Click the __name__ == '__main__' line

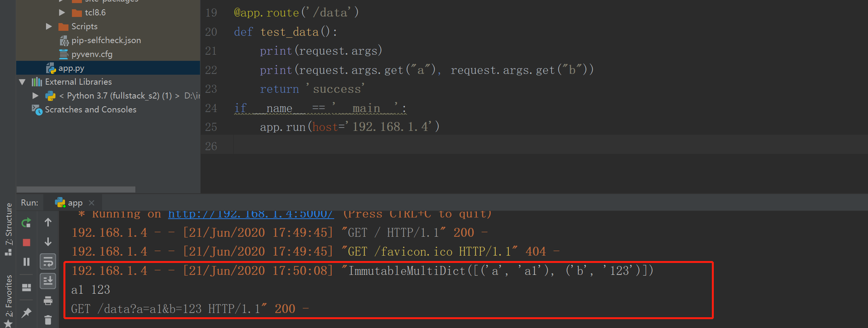[320, 108]
